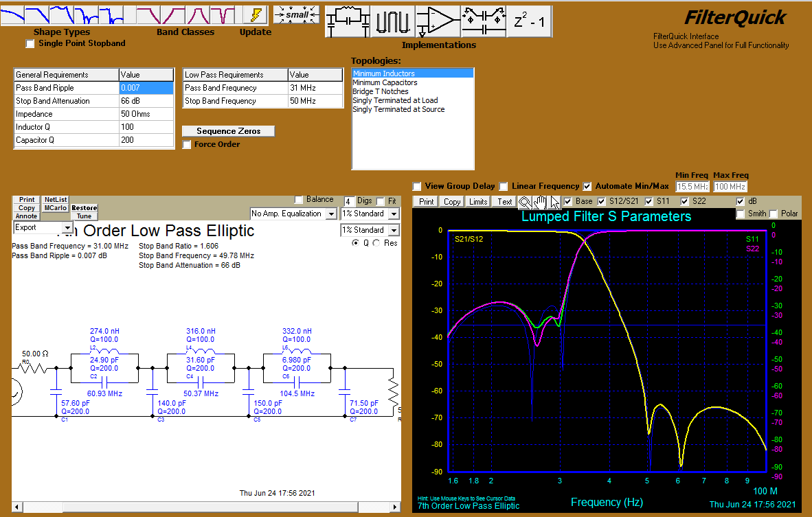Select the digital z²-1 filter implementation

pyautogui.click(x=529, y=21)
